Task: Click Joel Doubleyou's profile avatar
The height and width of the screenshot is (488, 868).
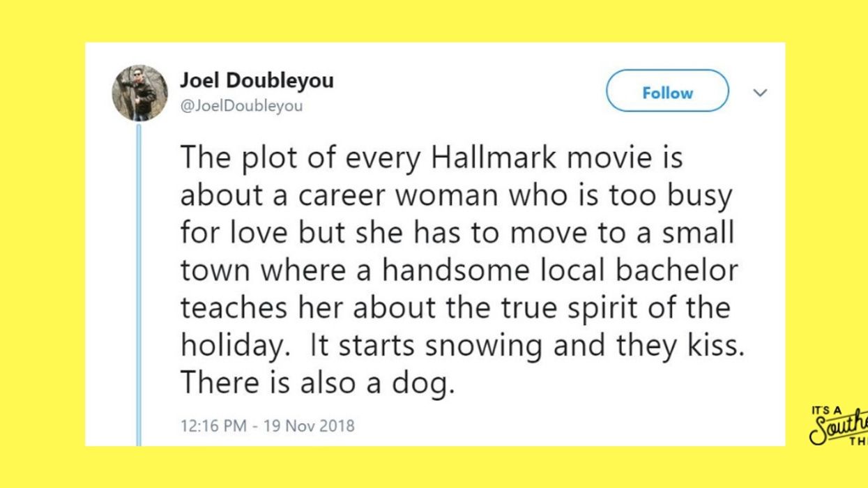Action: coord(139,93)
